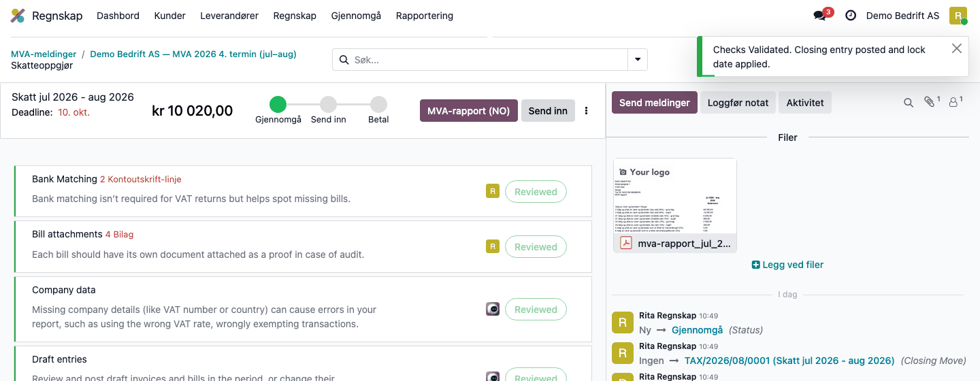Open Demo Bedrift AS MVA 2026 breadcrumb
The width and height of the screenshot is (980, 381).
193,54
